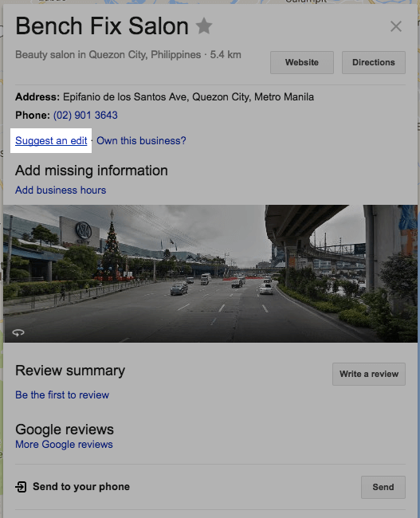Select the Bench Fix Salon title text
Image resolution: width=420 pixels, height=518 pixels.
[x=102, y=26]
